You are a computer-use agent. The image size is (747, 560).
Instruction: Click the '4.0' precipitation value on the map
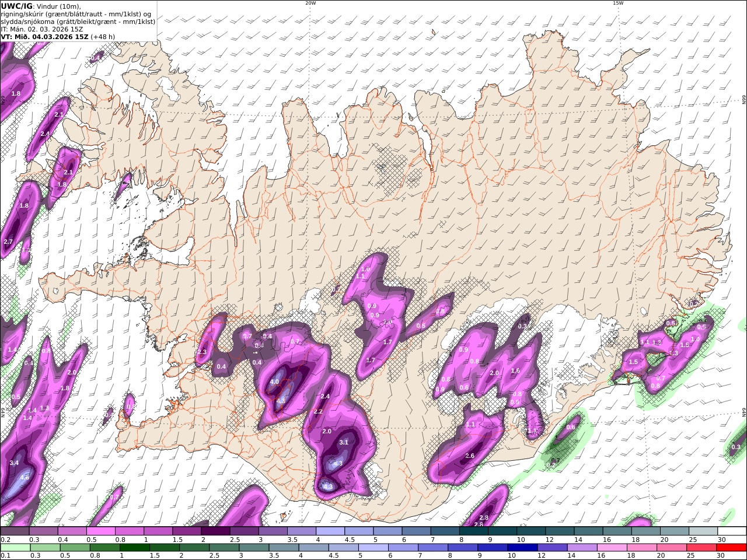click(x=275, y=382)
